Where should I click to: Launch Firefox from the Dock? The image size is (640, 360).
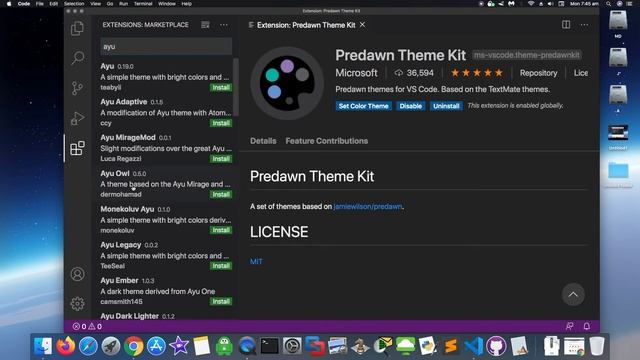(x=66, y=346)
